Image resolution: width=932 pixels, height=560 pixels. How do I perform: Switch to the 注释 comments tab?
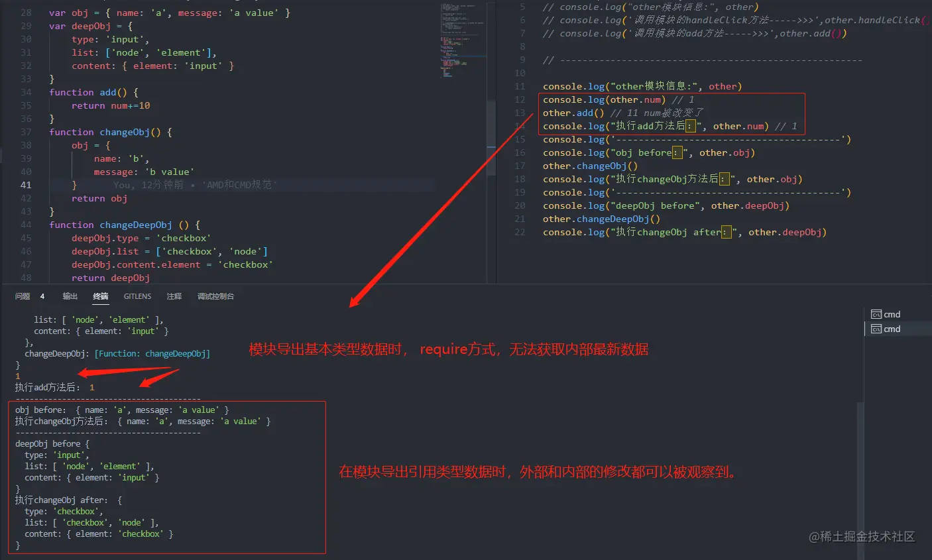tap(174, 296)
